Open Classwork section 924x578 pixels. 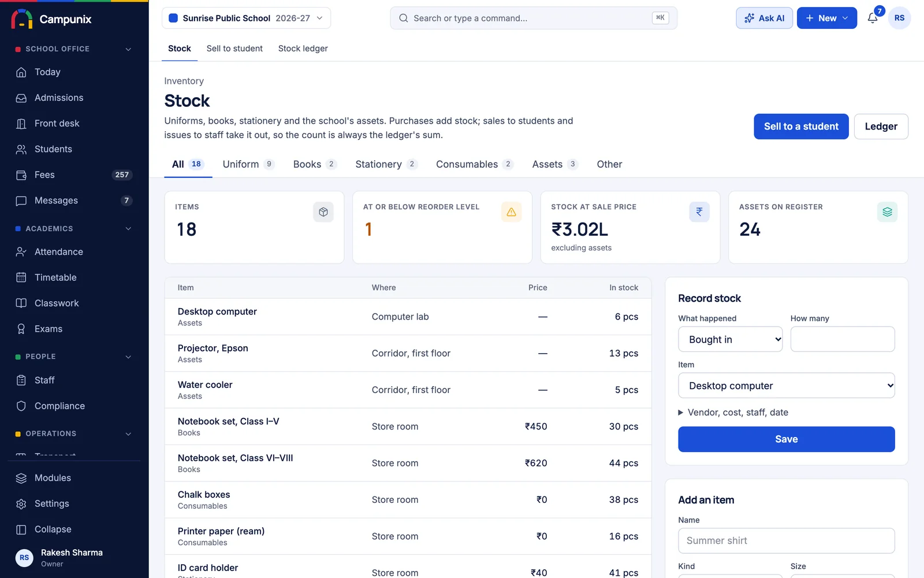(74, 303)
